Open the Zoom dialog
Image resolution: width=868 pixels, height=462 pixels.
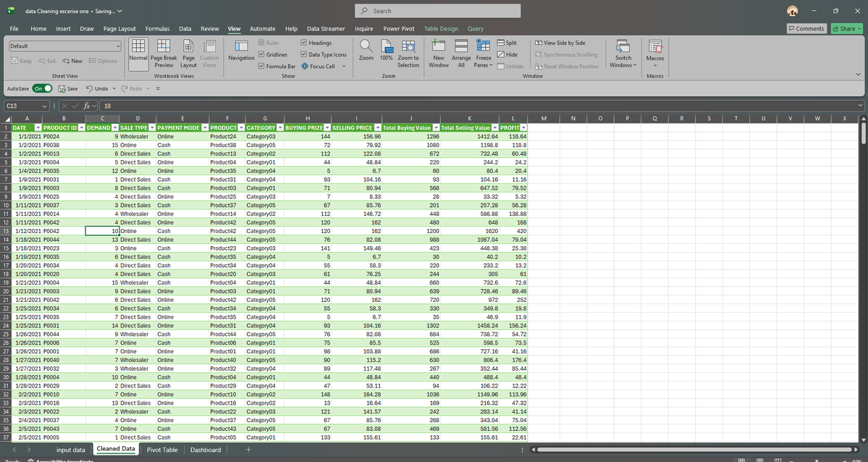[366, 51]
